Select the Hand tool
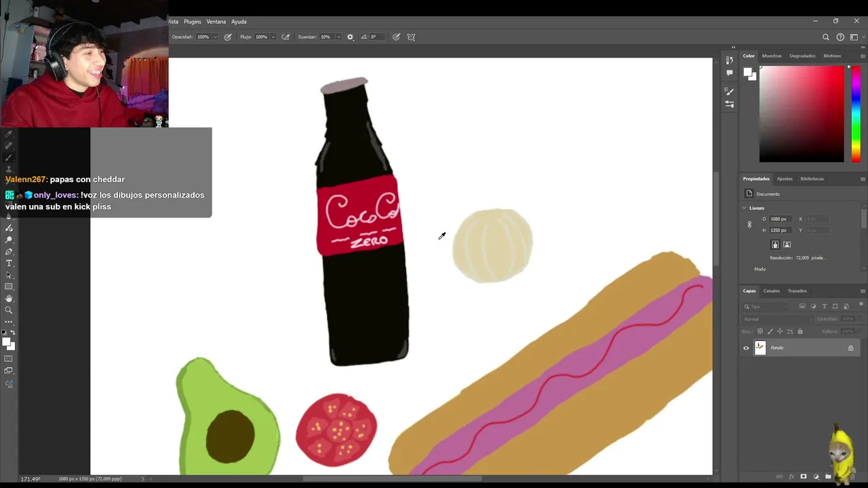 [x=9, y=298]
